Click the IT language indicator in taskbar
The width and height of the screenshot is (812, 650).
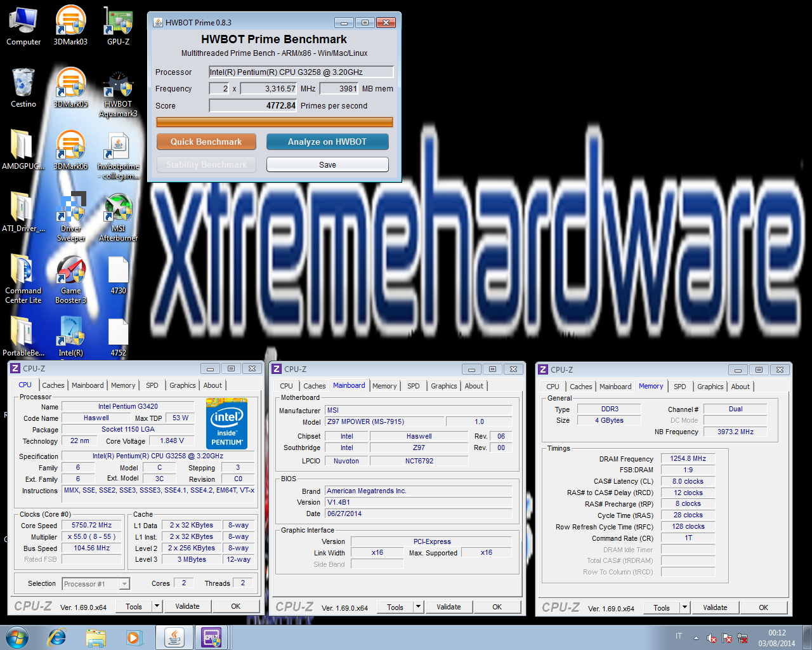tap(679, 636)
